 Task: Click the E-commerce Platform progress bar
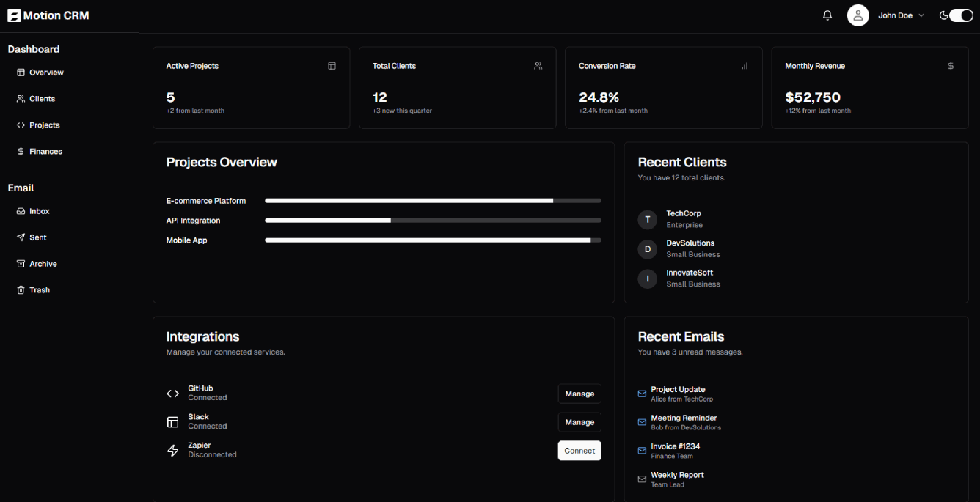[x=433, y=200]
